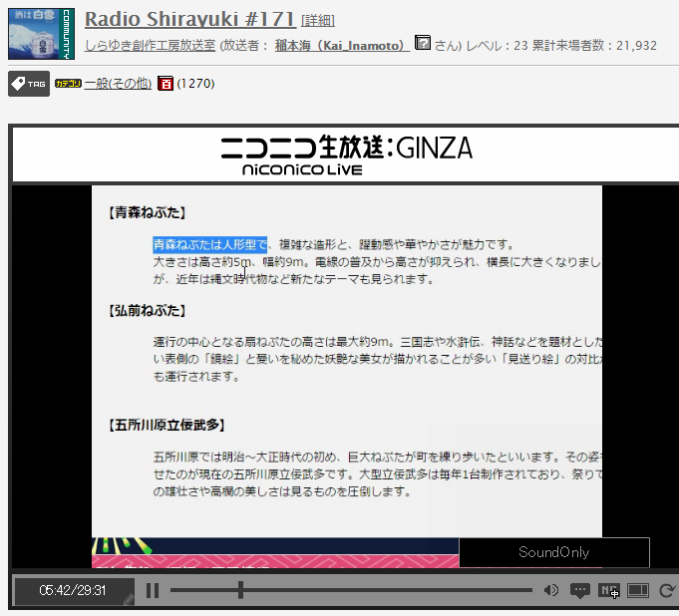Viewport: 679px width, 616px height.
Task: Open broadcaster 稲本海 (Kai_Inamoto) profile link
Action: [342, 46]
